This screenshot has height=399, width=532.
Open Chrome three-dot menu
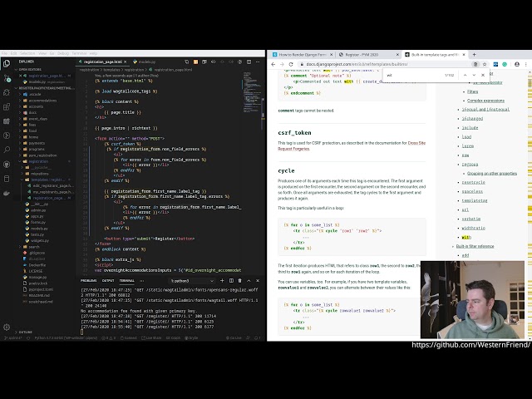point(526,64)
